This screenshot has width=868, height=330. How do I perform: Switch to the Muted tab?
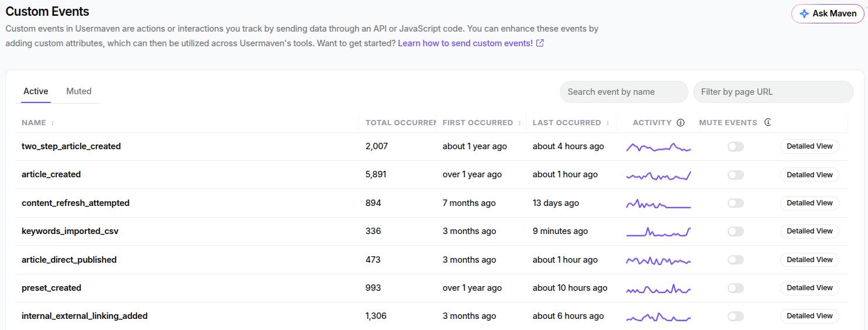click(x=79, y=91)
